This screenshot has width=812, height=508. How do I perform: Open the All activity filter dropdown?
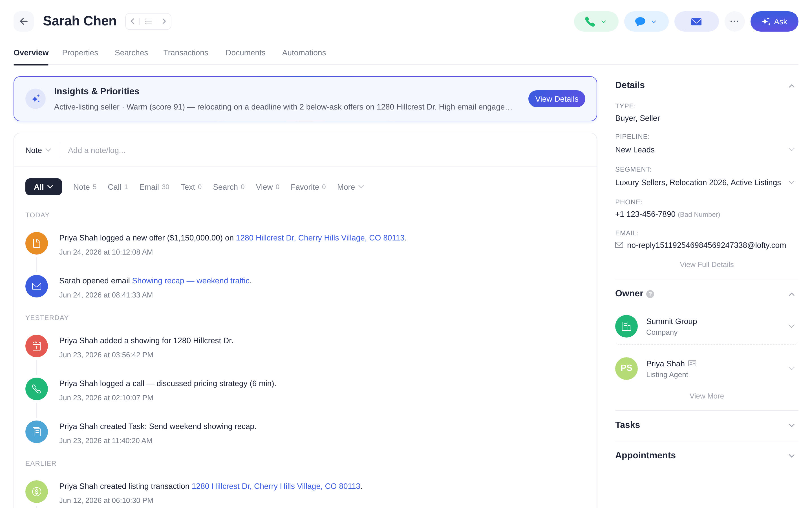(x=44, y=187)
